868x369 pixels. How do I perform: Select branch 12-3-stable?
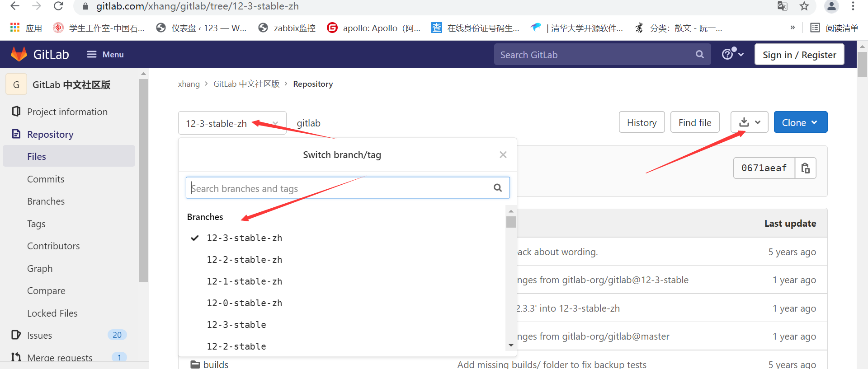[236, 325]
